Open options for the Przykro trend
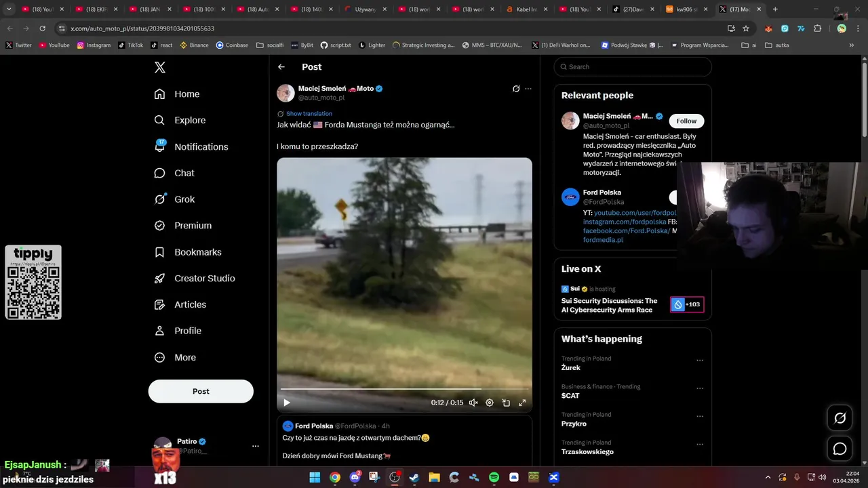The width and height of the screenshot is (868, 488). click(x=700, y=416)
